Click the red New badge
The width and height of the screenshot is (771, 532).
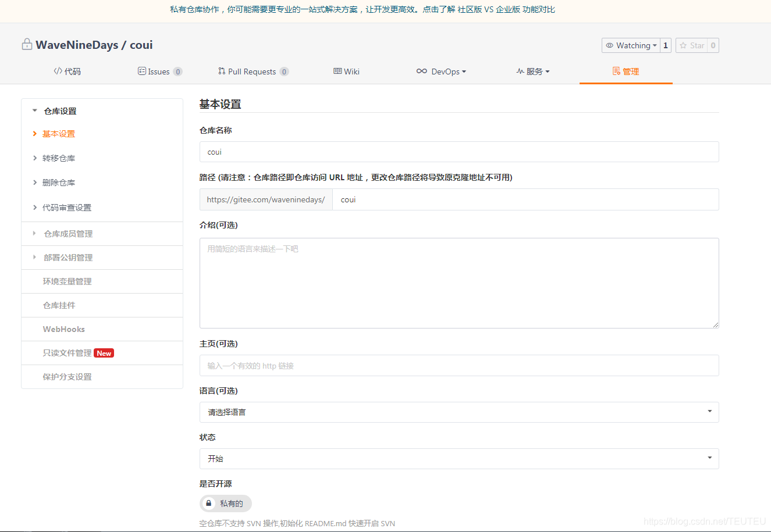point(104,353)
